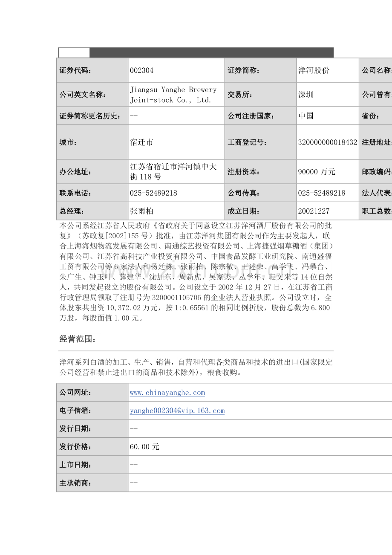Click the 发行价格 label cell
The width and height of the screenshot is (392, 555).
[x=92, y=447]
